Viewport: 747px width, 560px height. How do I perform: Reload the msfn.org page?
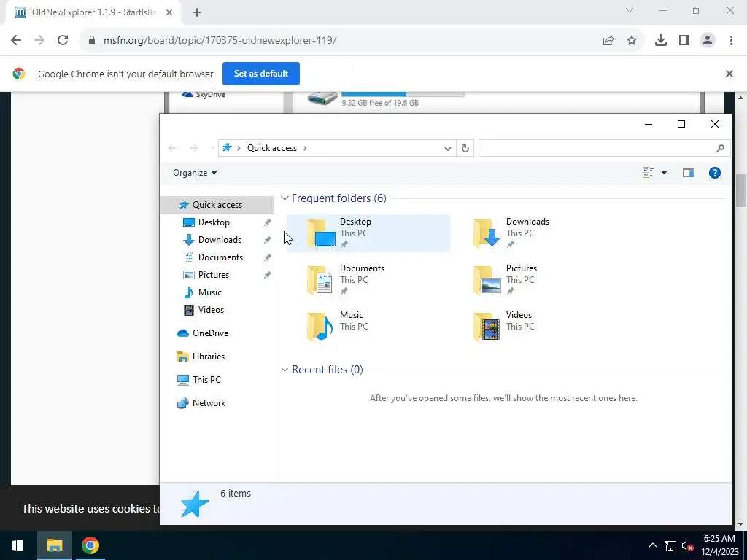tap(63, 41)
